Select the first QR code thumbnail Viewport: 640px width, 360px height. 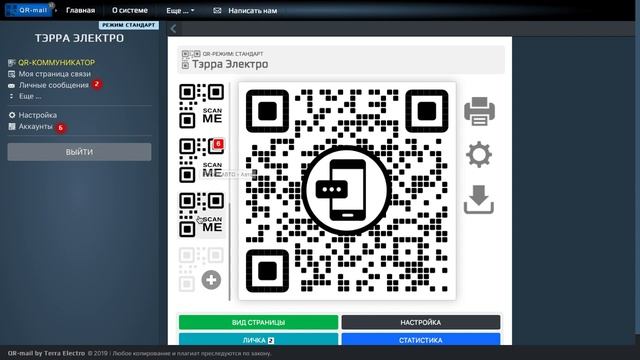[202, 106]
